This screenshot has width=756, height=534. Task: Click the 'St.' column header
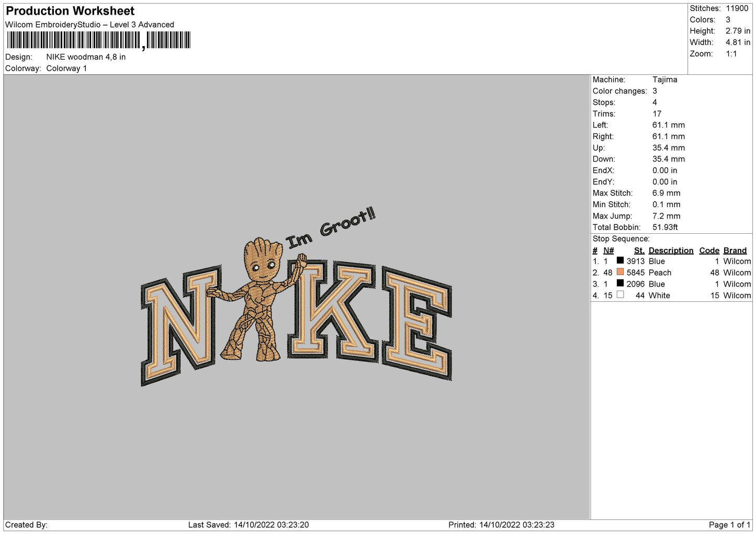pos(639,251)
